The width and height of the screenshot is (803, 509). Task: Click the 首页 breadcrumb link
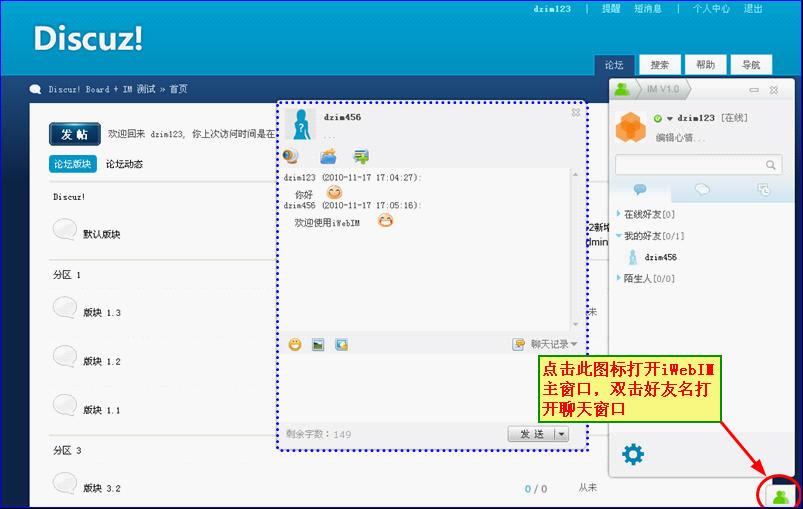[x=178, y=89]
